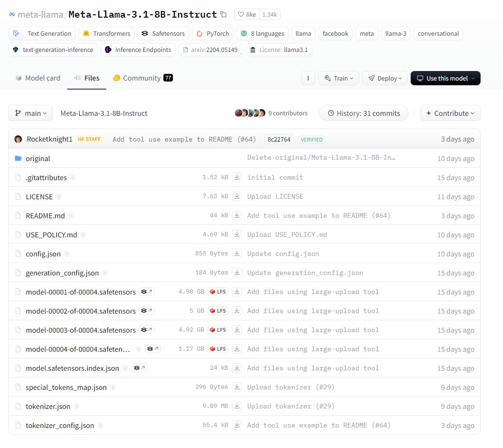Open safetensors viewer for model-00004 file
The width and height of the screenshot is (503, 448).
pos(153,349)
